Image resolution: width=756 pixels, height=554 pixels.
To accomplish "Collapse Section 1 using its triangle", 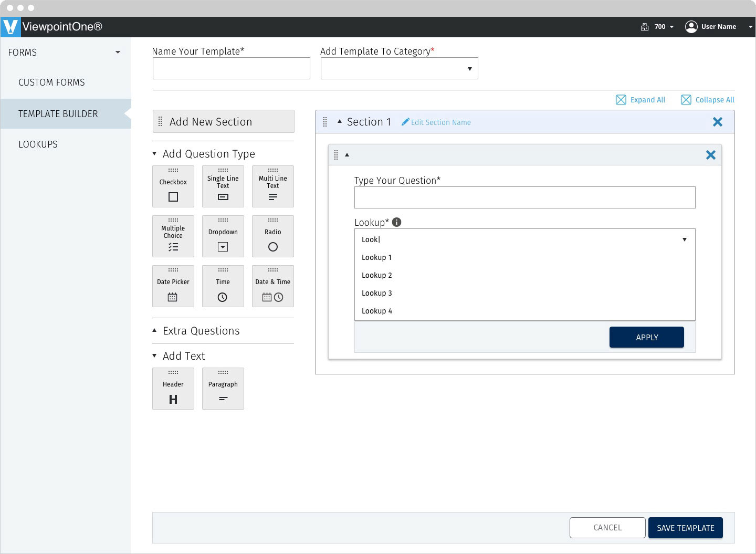I will click(x=340, y=121).
